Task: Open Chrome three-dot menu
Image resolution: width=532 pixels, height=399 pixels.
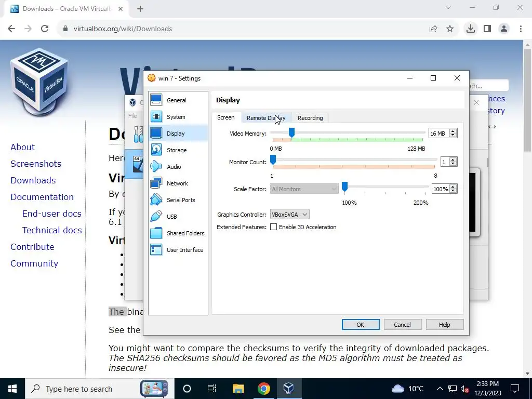Action: (x=521, y=29)
